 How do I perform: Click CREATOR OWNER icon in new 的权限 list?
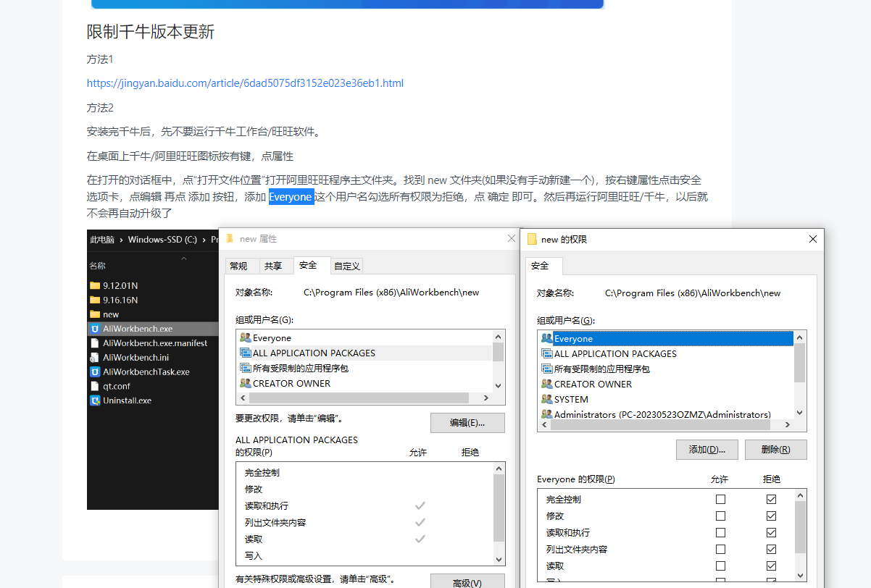click(x=547, y=385)
